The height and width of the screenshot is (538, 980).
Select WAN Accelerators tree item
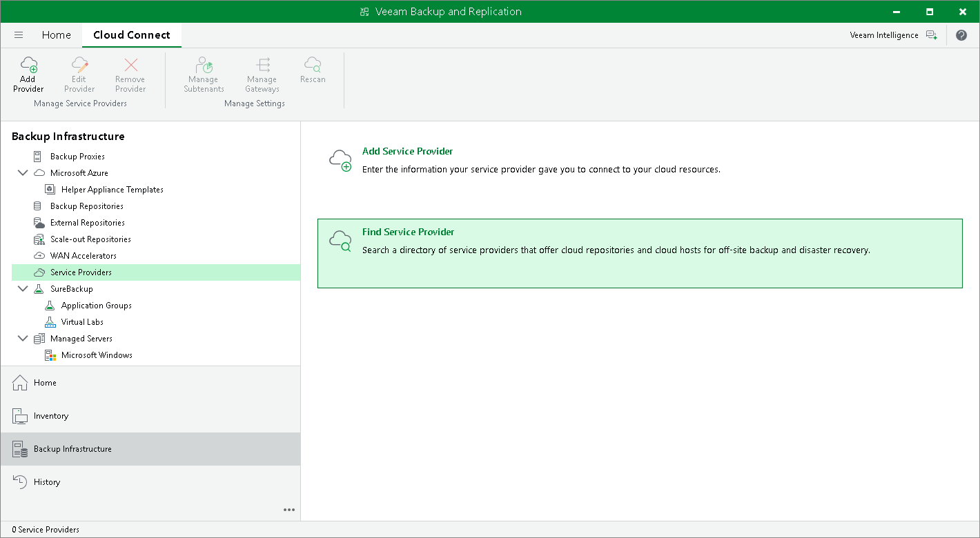click(84, 256)
